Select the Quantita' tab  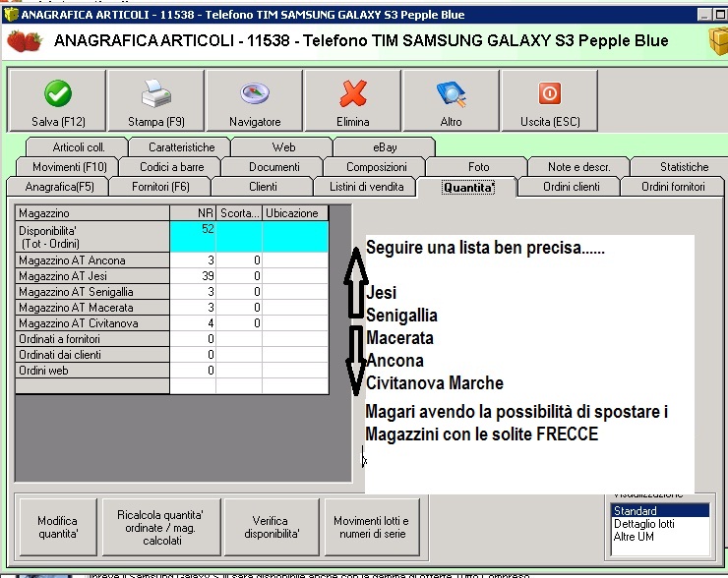[x=468, y=187]
